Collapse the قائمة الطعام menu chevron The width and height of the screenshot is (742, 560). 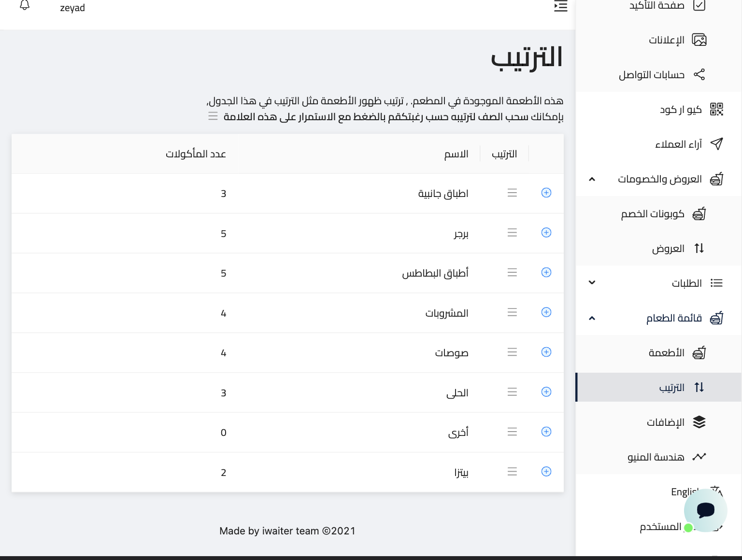(592, 318)
